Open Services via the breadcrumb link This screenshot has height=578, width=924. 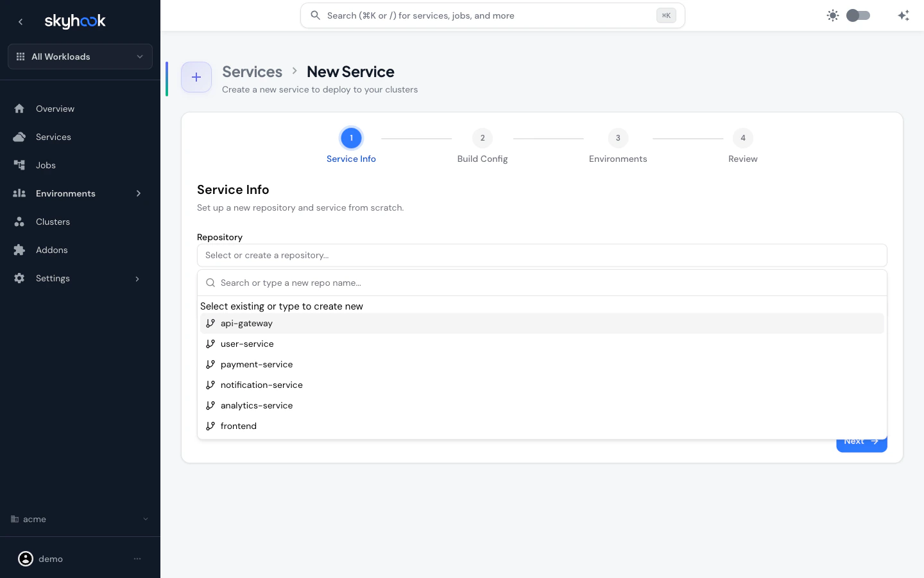252,71
